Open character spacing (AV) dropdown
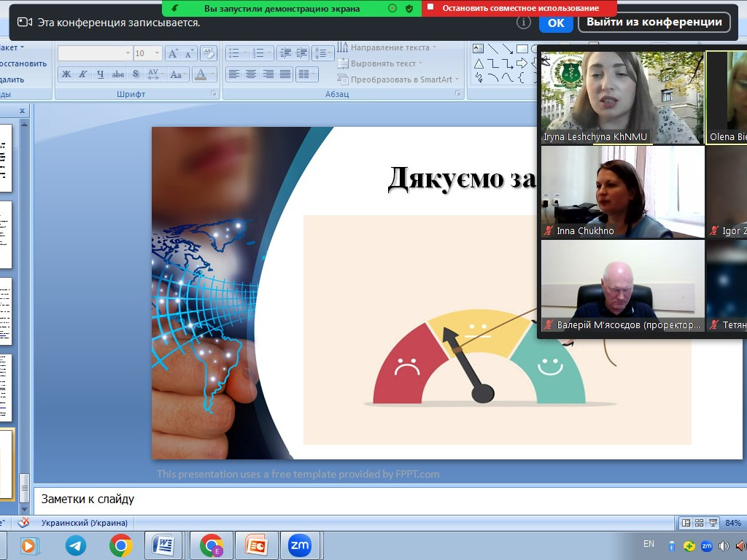Viewport: 747px width, 560px height. [155, 74]
